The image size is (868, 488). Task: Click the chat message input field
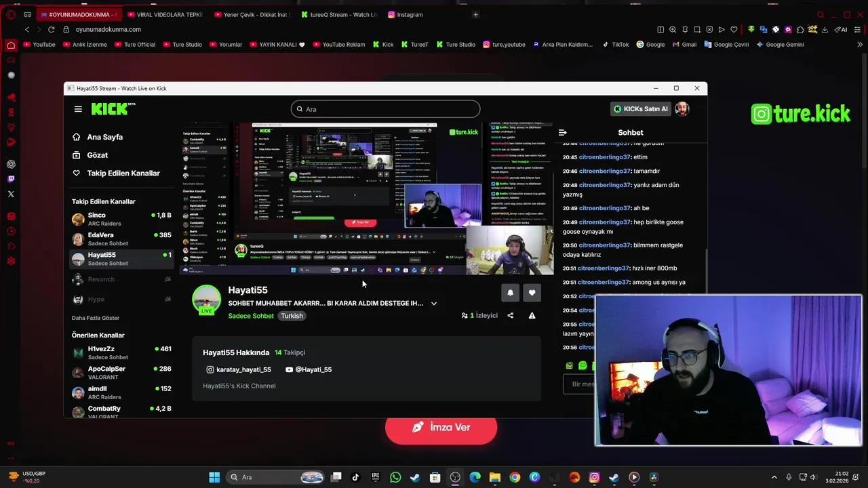click(578, 384)
